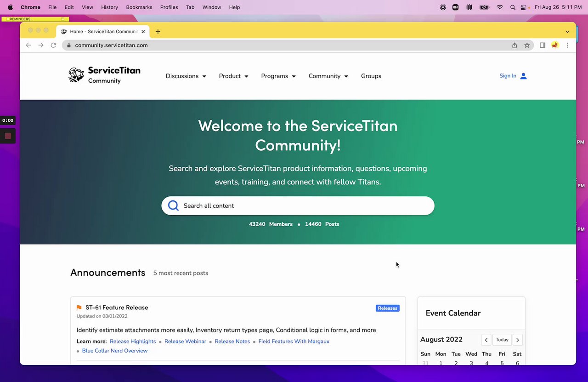Click the Apple menu icon

click(x=10, y=7)
